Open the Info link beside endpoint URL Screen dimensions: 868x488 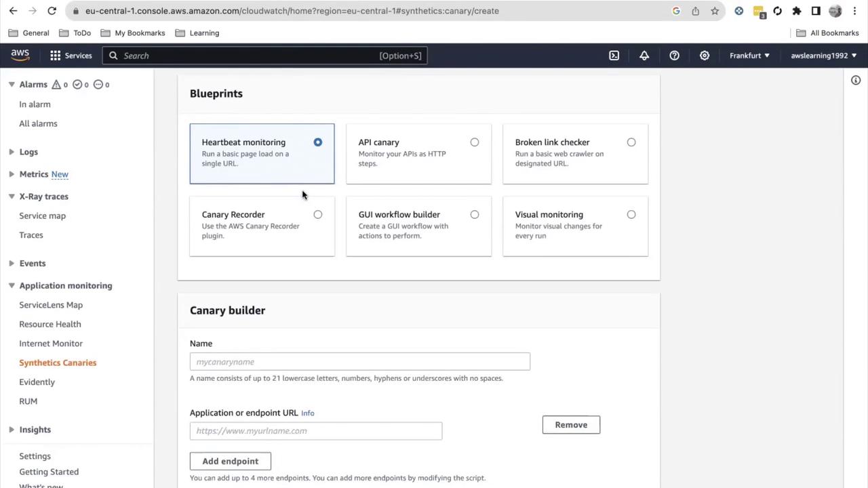(x=308, y=413)
